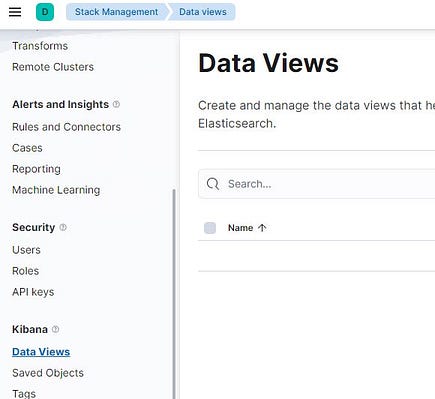435x399 pixels.
Task: Select Machine Learning in sidebar
Action: click(x=56, y=190)
